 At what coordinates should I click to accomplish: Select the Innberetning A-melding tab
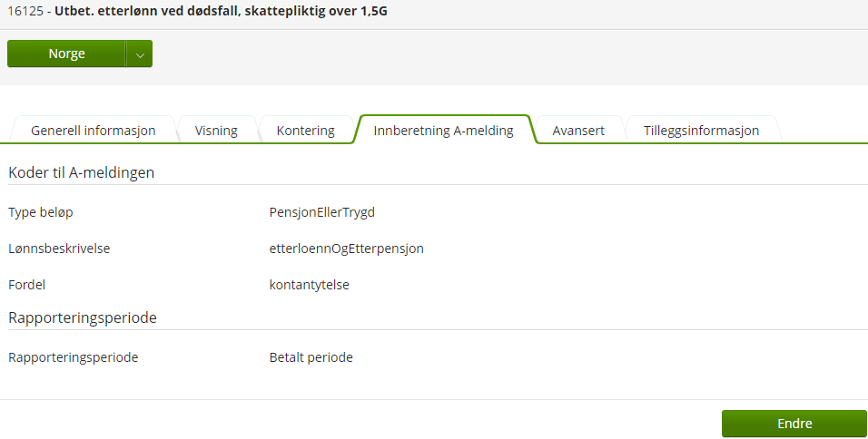443,131
